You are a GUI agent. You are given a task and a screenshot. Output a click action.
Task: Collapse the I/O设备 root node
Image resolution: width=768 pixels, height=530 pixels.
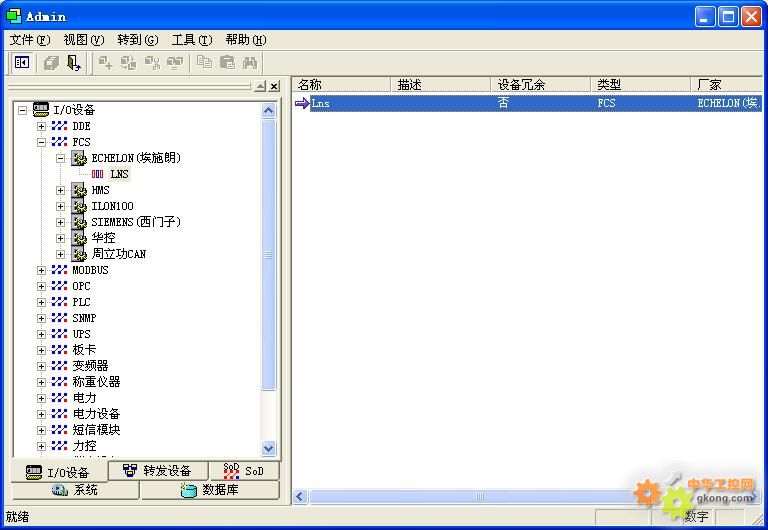coord(22,110)
